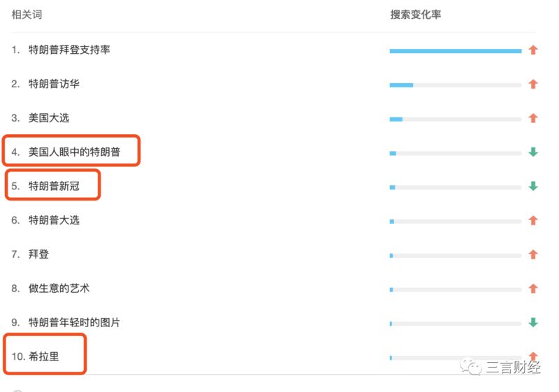Click the red up arrow for 特朗普访华
The image size is (559, 392).
click(x=533, y=84)
